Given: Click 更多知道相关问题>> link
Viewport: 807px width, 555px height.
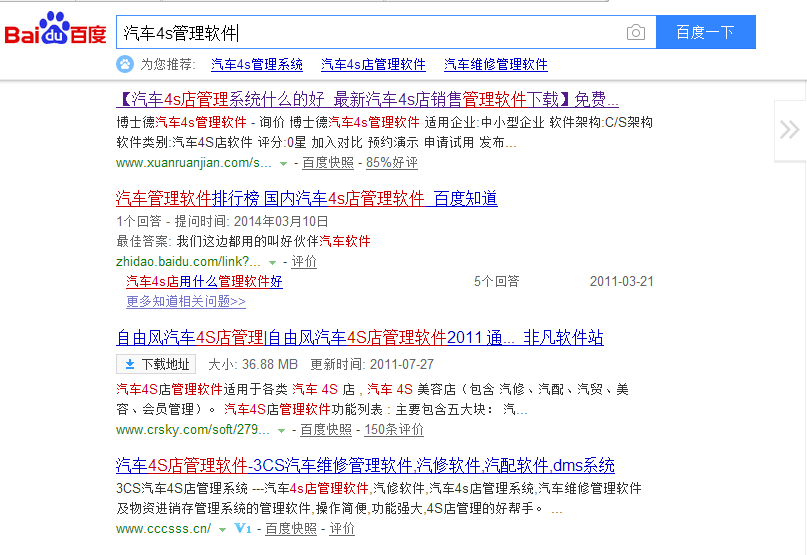Looking at the screenshot, I should 186,301.
